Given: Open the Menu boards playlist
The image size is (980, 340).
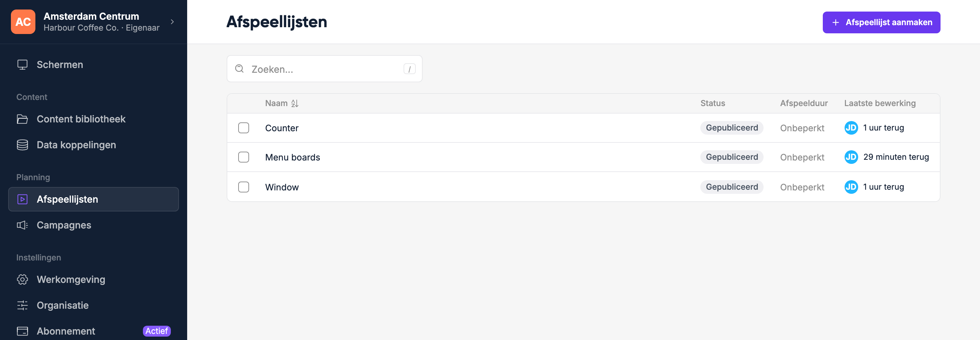Looking at the screenshot, I should [x=292, y=157].
